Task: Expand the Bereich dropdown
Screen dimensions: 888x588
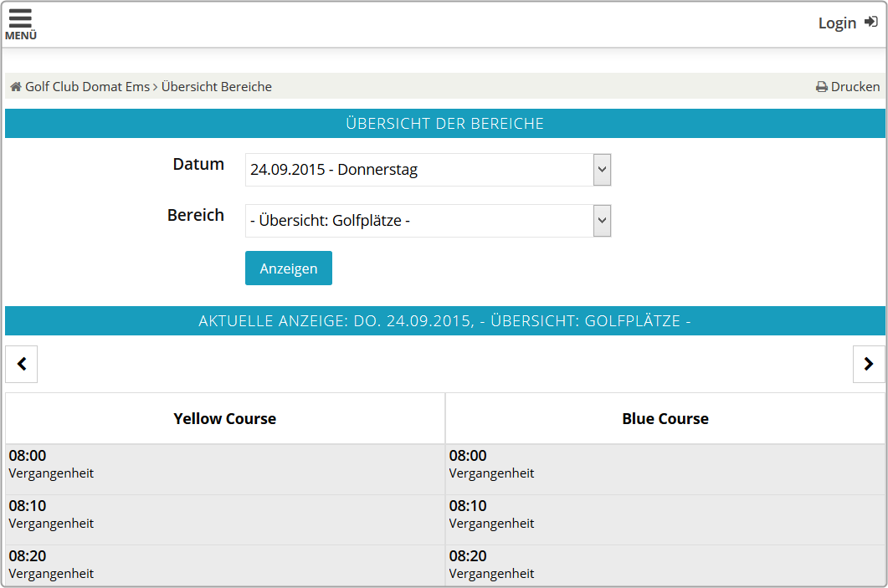Action: click(428, 221)
